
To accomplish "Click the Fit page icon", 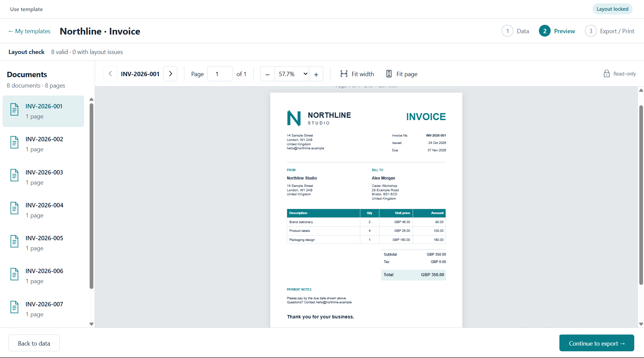I will coord(389,74).
